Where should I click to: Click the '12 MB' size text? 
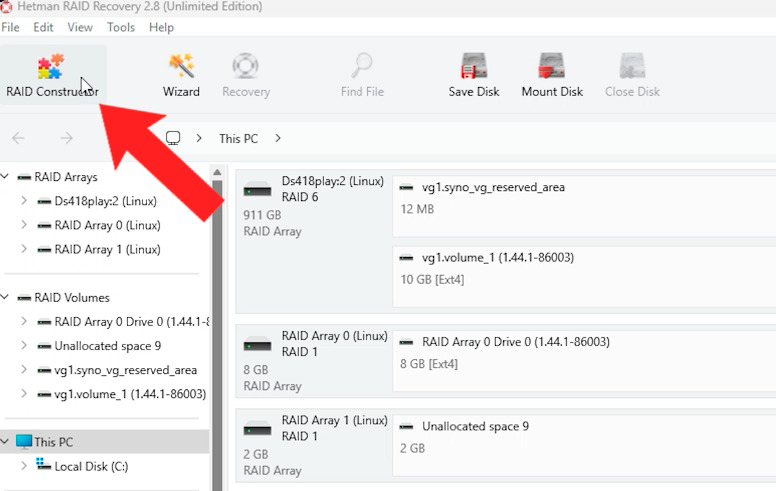417,209
